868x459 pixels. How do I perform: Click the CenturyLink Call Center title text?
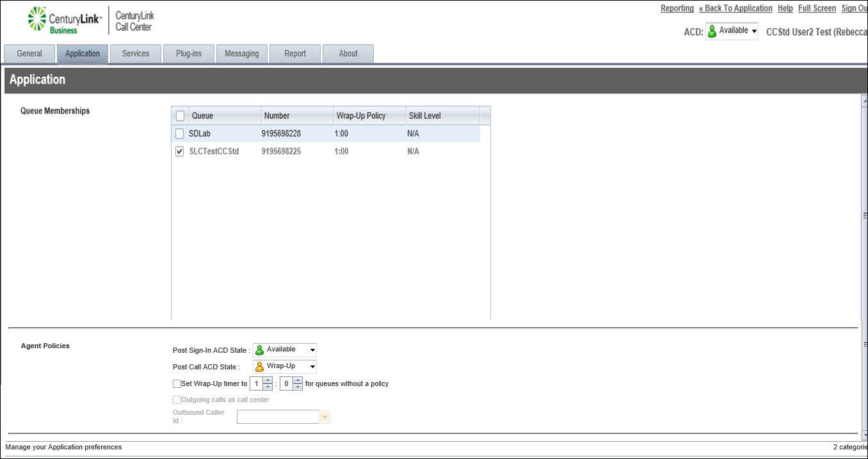click(x=135, y=21)
